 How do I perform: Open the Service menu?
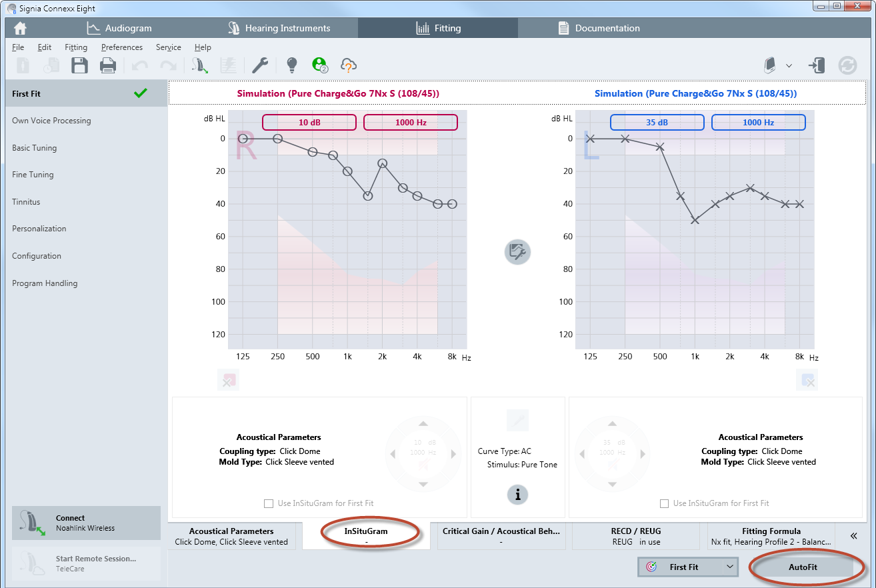[169, 47]
